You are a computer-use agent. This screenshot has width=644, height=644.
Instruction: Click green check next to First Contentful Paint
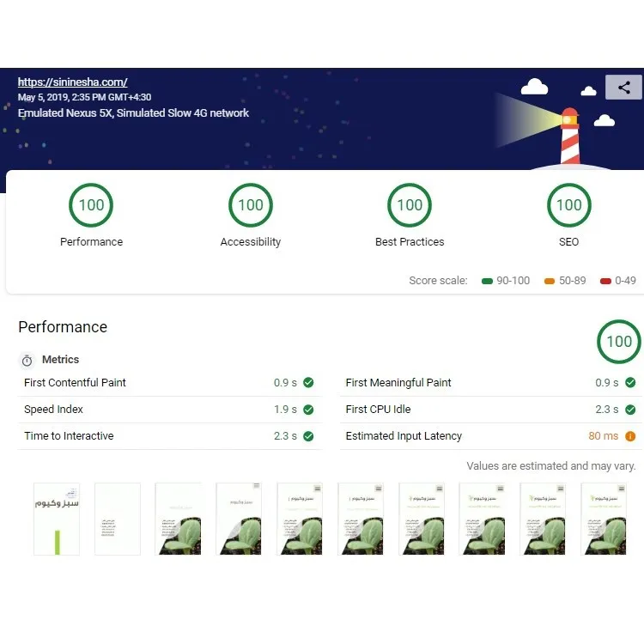308,383
